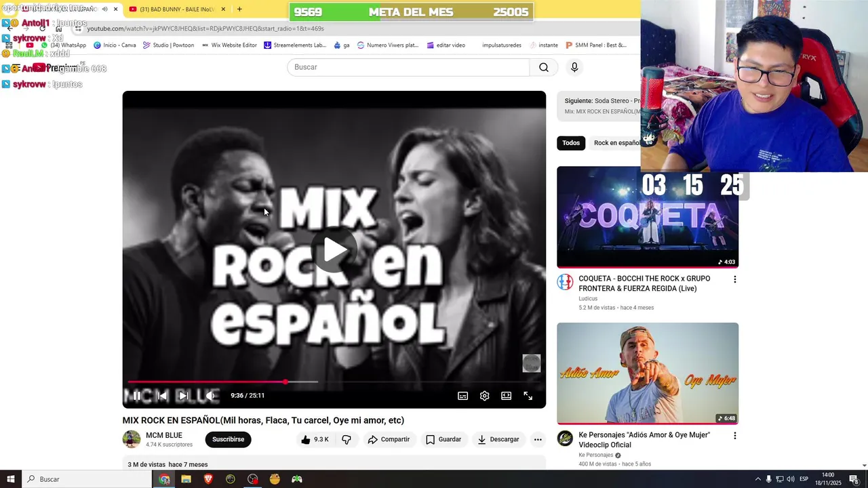Open the instante bookmark

(x=544, y=45)
